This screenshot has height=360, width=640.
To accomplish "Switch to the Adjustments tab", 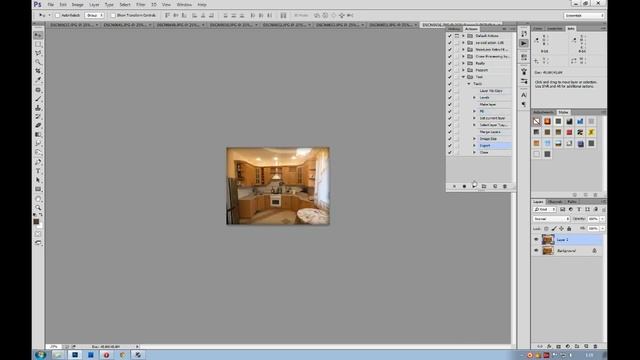I will click(x=544, y=112).
